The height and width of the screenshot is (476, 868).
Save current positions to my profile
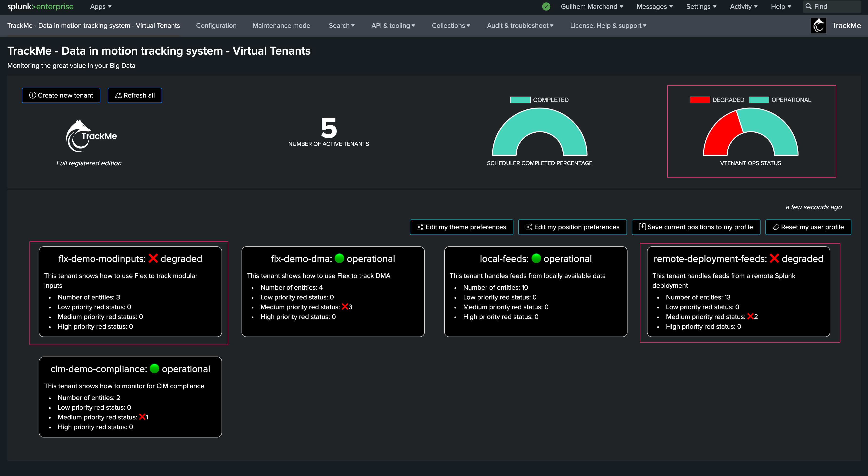(696, 227)
